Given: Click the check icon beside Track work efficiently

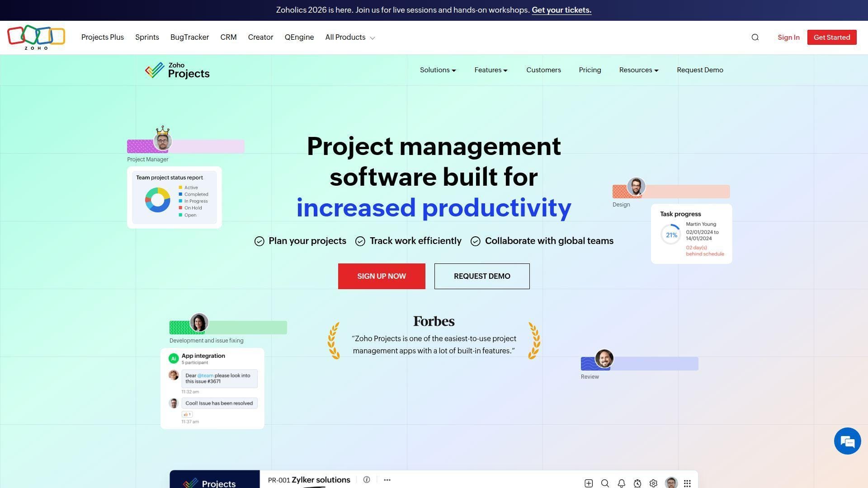Looking at the screenshot, I should pyautogui.click(x=360, y=241).
